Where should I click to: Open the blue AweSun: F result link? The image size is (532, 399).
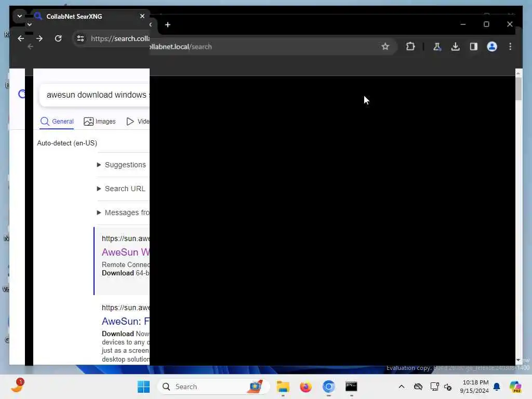coord(126,321)
